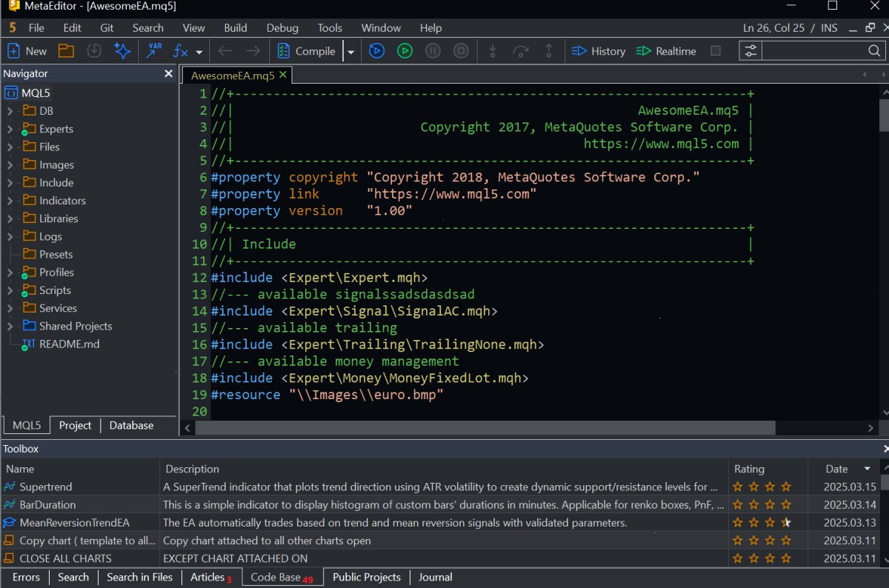Click the magnifying glass search icon

coord(874,51)
